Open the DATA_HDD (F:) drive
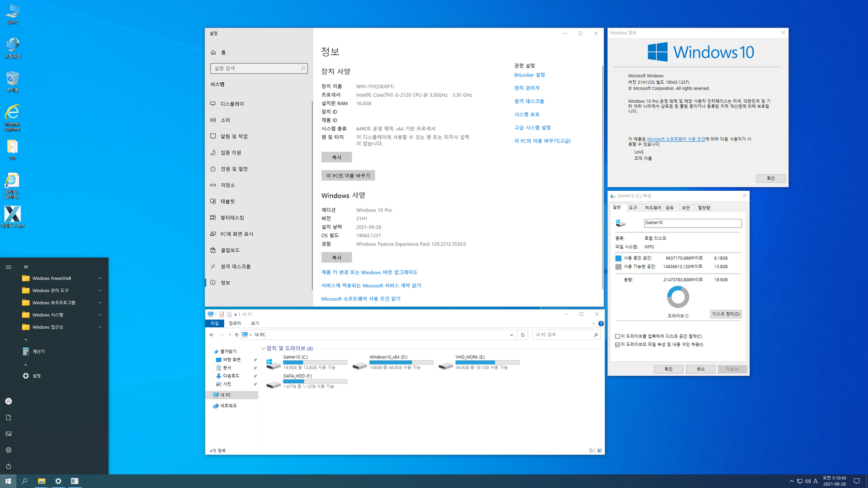868x488 pixels. click(307, 381)
